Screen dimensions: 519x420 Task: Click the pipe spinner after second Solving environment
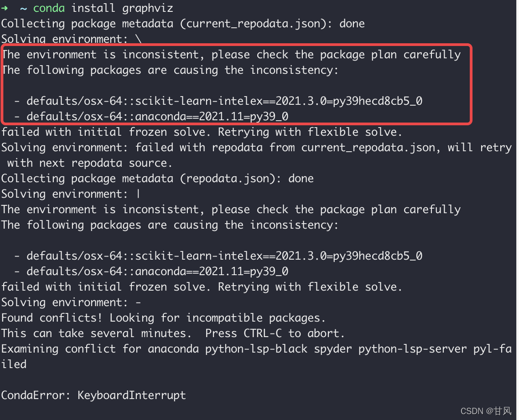coord(139,194)
